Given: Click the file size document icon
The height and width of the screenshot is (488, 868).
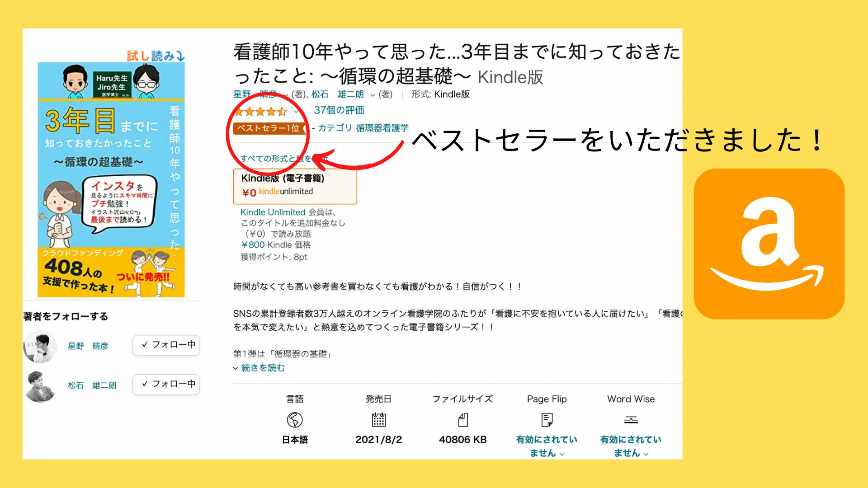Looking at the screenshot, I should coord(462,420).
